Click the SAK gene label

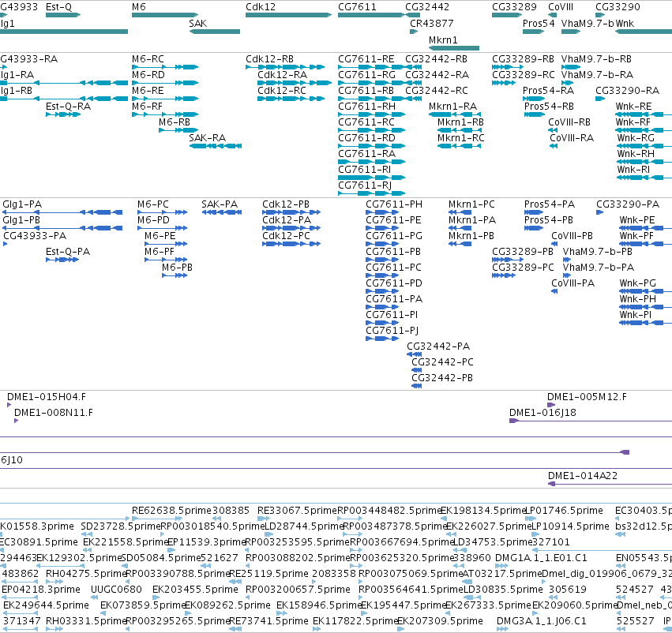(x=198, y=23)
